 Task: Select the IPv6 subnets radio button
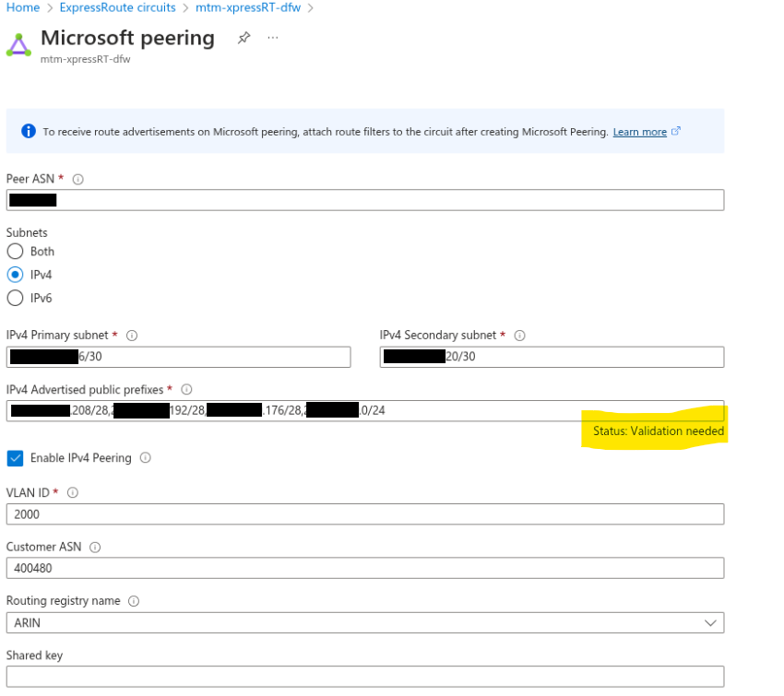tap(15, 298)
